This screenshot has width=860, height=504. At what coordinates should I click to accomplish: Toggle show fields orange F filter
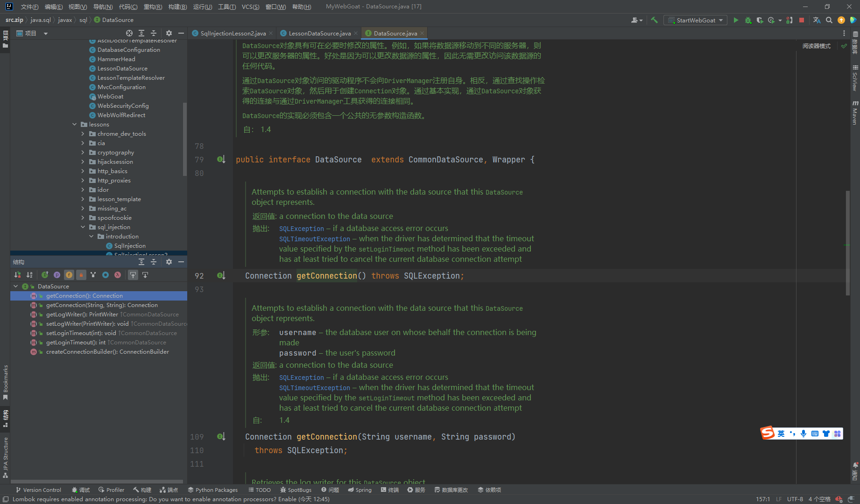[x=69, y=275]
